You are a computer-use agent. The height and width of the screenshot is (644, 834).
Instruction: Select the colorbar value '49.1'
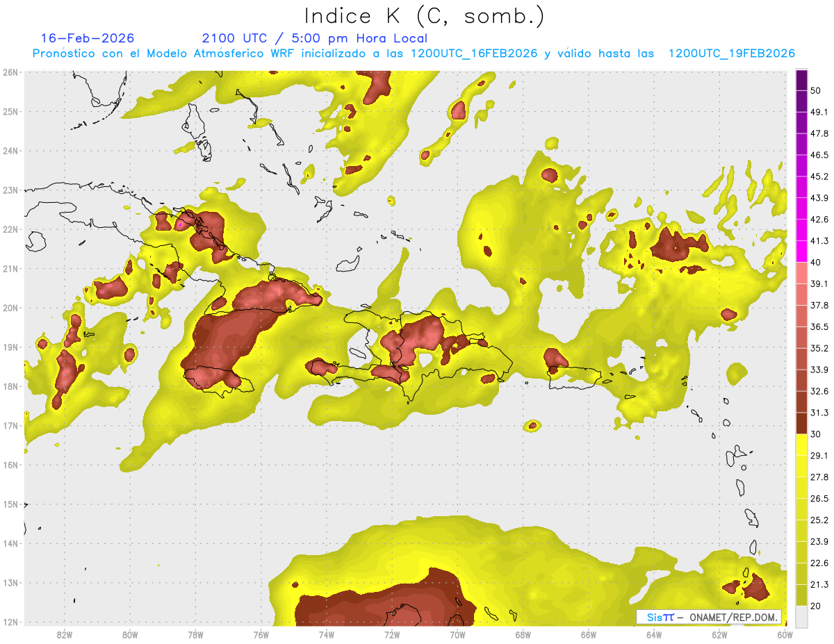pyautogui.click(x=820, y=112)
